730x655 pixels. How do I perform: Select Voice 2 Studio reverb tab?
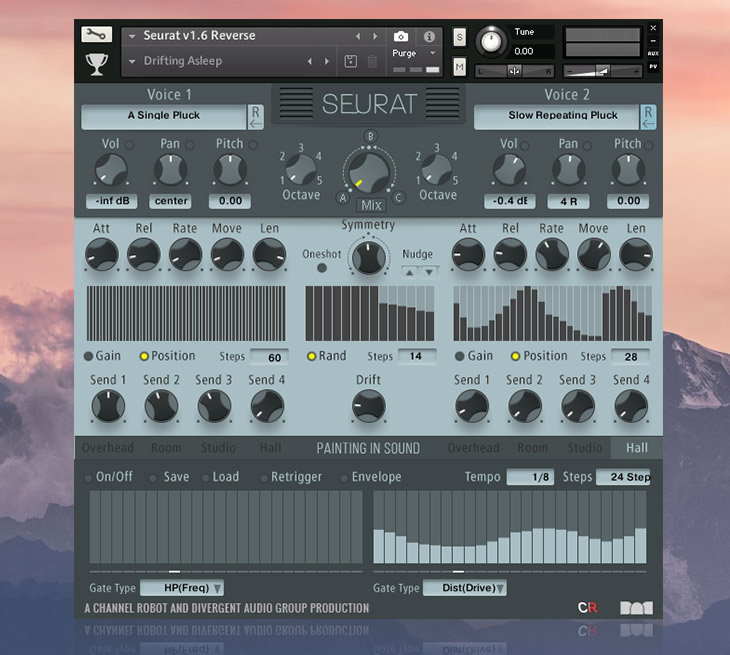point(585,448)
